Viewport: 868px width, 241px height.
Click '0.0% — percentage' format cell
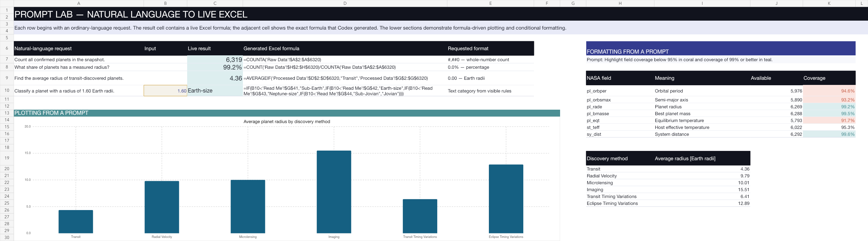tap(491, 67)
